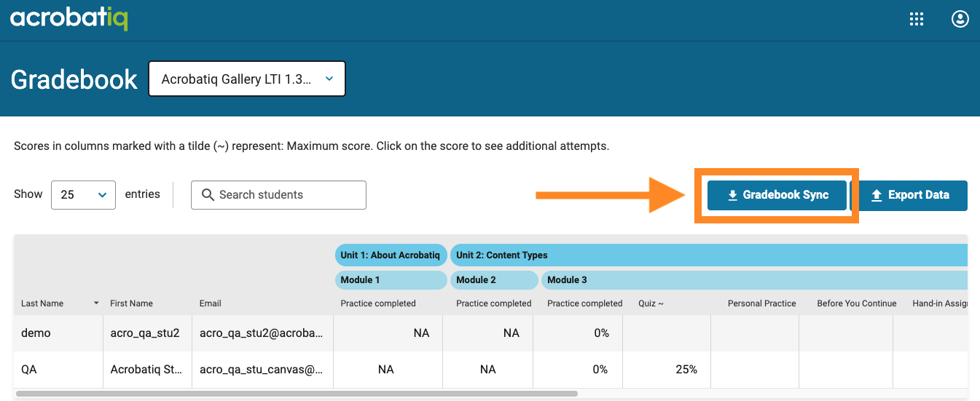Select the acro_qa_stu2 first name cell
Image resolution: width=980 pixels, height=401 pixels.
coord(147,333)
